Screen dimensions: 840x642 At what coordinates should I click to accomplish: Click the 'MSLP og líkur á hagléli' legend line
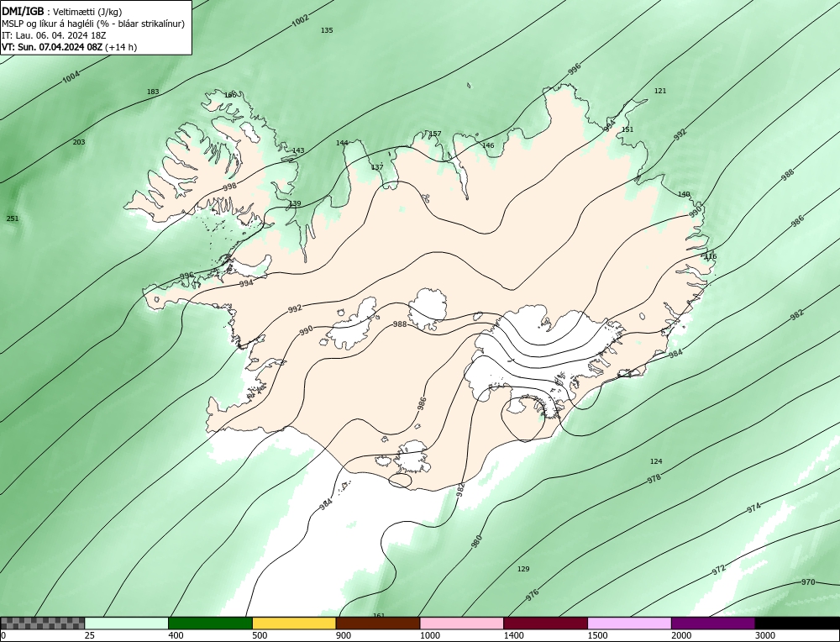point(93,24)
